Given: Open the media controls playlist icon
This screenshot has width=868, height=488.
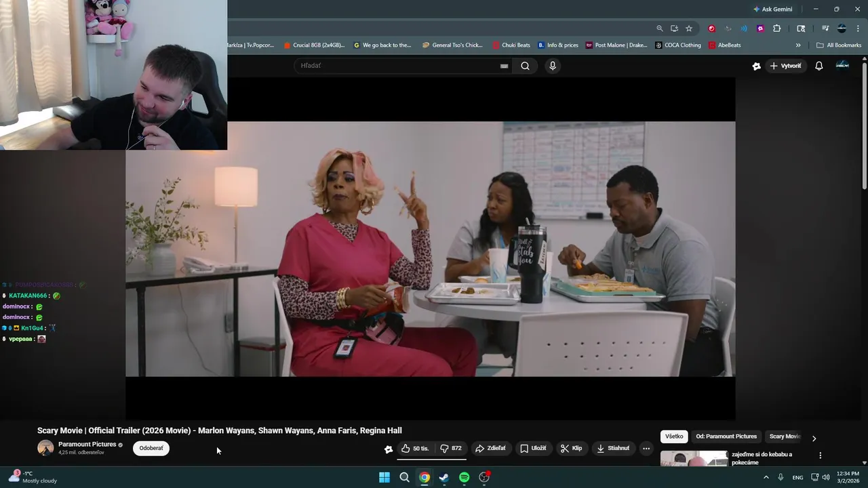Looking at the screenshot, I should point(825,28).
